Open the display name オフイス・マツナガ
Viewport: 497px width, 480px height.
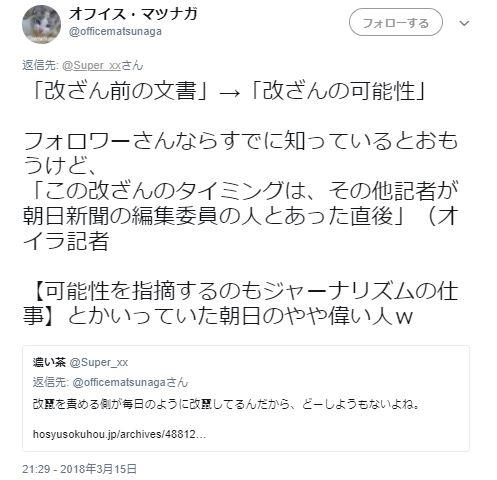133,14
